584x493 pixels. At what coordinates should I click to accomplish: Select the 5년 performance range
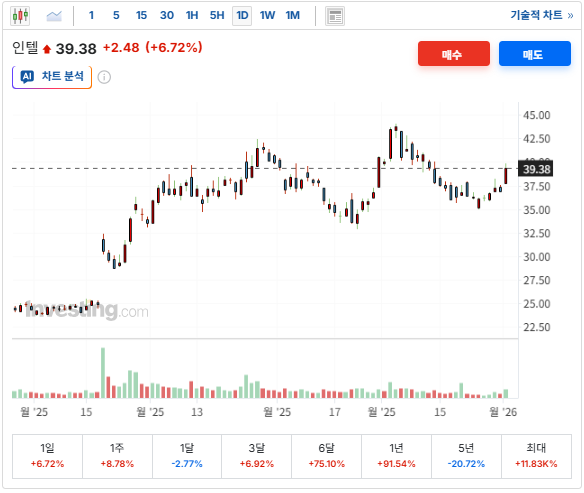pyautogui.click(x=466, y=456)
